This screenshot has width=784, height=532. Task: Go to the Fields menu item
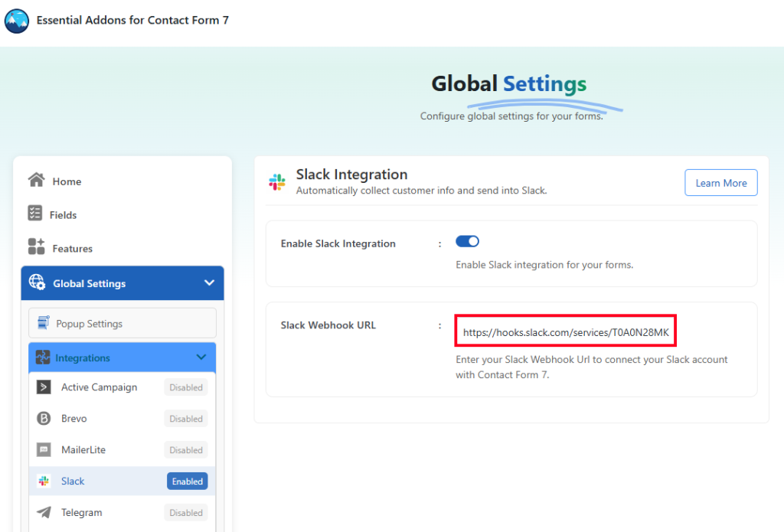point(63,215)
